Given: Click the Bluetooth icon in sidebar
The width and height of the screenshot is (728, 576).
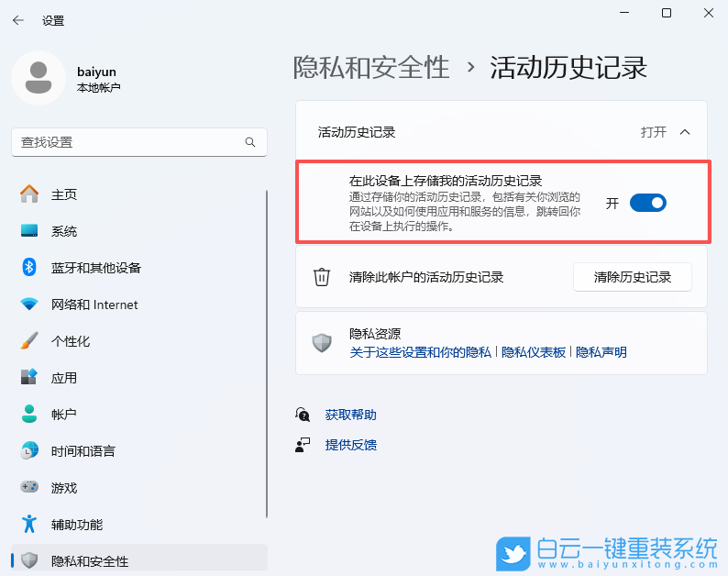Looking at the screenshot, I should coord(29,268).
